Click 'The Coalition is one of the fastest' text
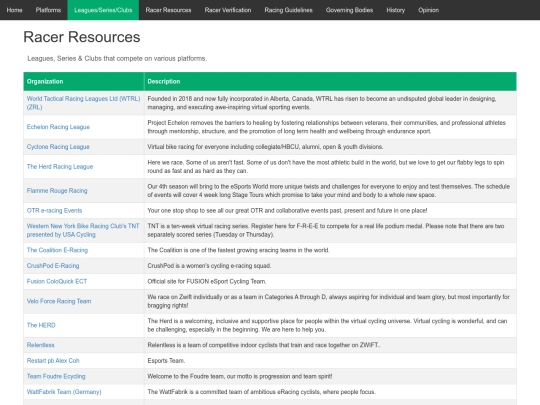Viewport: 540px width, 405px height. [238, 250]
